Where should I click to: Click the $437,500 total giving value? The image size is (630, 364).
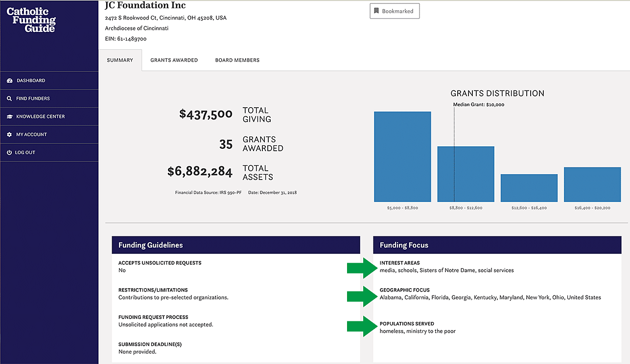[206, 114]
